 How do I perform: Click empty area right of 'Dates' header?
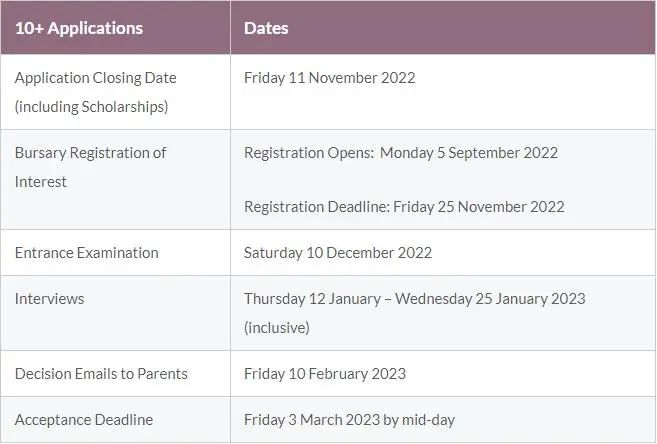pyautogui.click(x=471, y=28)
